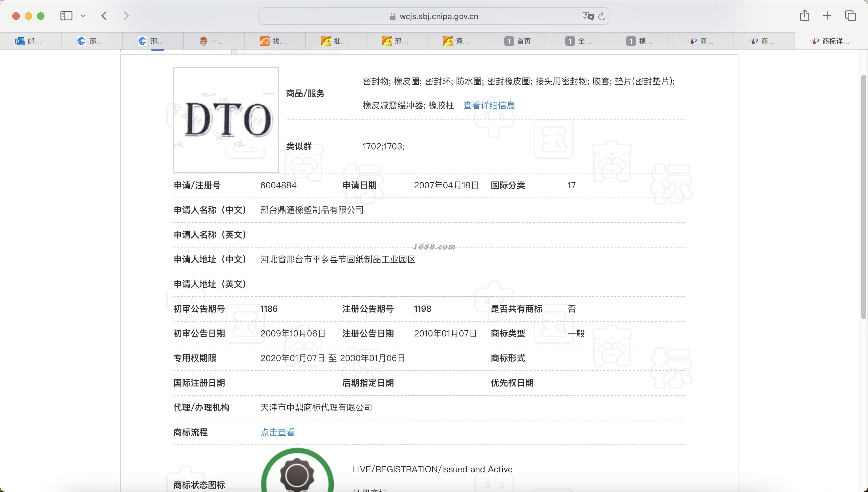Switch to the 全... tab
Image resolution: width=868 pixels, height=492 pixels.
click(581, 41)
